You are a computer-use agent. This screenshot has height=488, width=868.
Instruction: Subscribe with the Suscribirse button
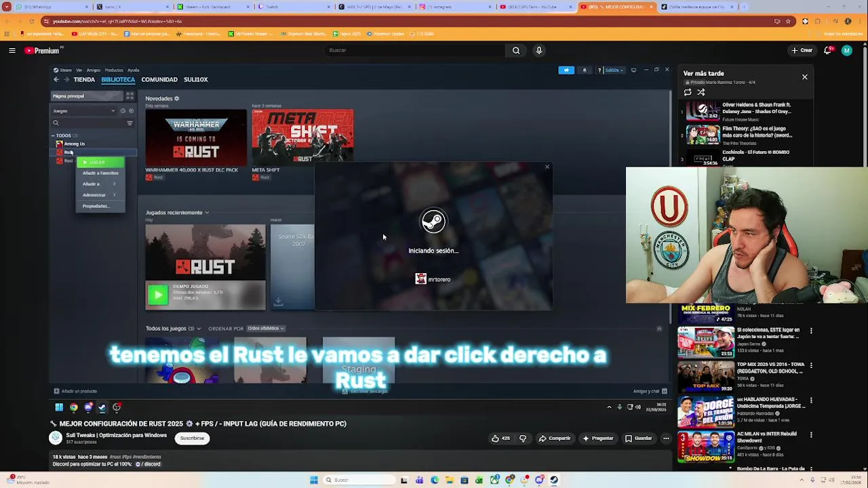[192, 439]
